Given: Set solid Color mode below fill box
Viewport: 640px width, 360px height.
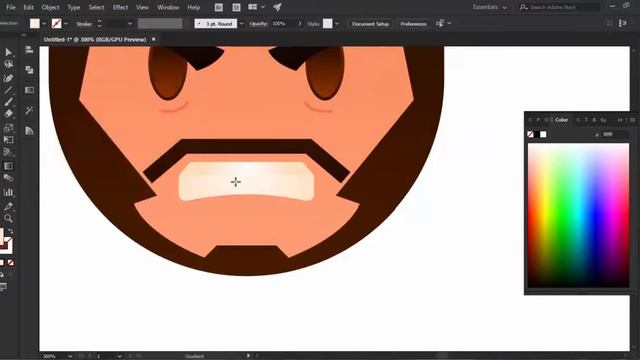Looking at the screenshot, I should (2, 263).
